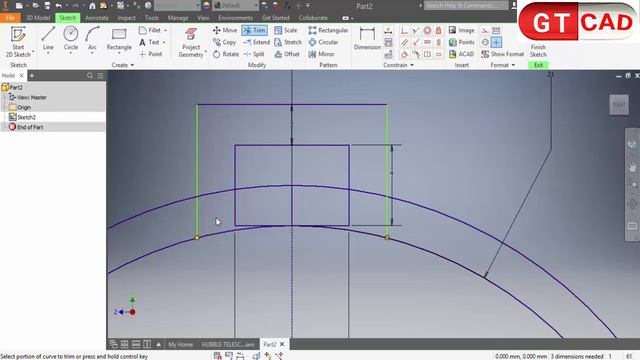Click Search Help & Commands field
The image size is (640, 360).
click(x=465, y=5)
